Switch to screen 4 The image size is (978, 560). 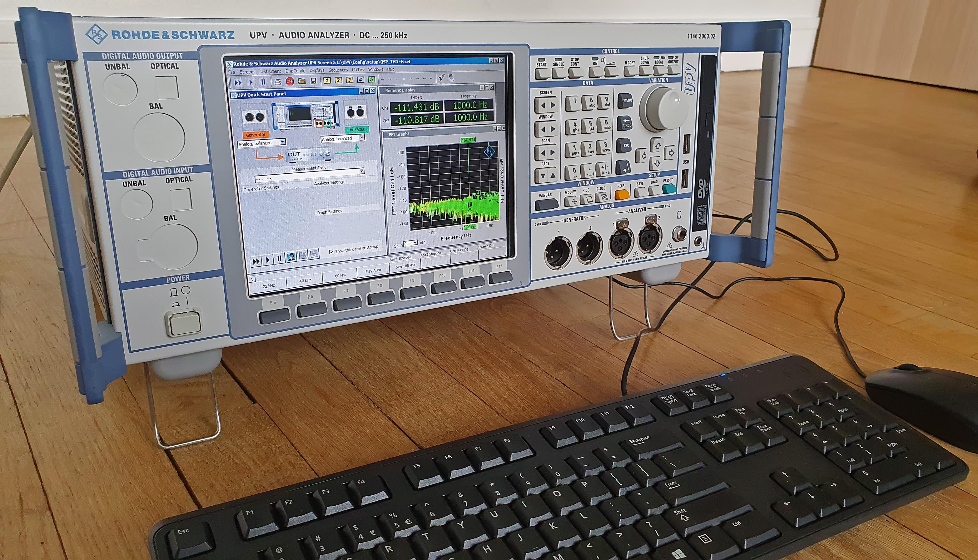(360, 80)
